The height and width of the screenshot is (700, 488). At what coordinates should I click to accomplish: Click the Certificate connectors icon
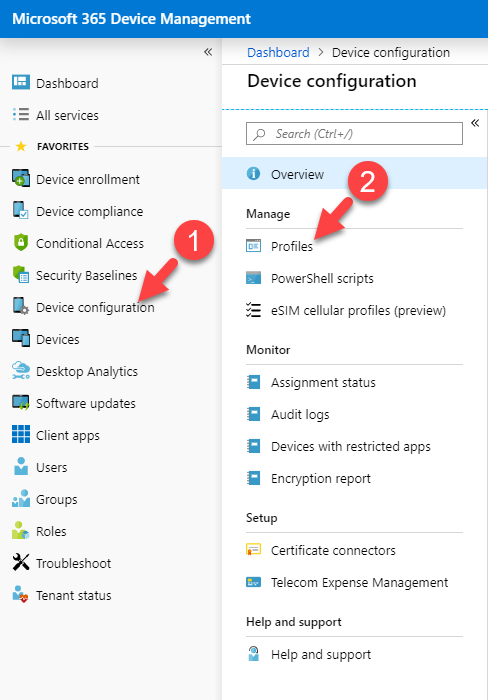254,549
